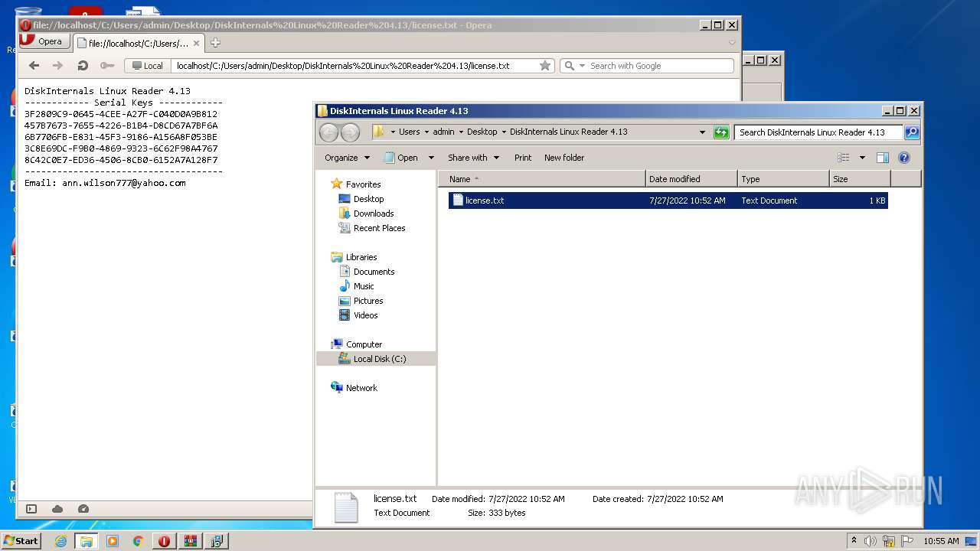Switch to WinRAR taskbar button
This screenshot has height=551, width=980.
[191, 541]
